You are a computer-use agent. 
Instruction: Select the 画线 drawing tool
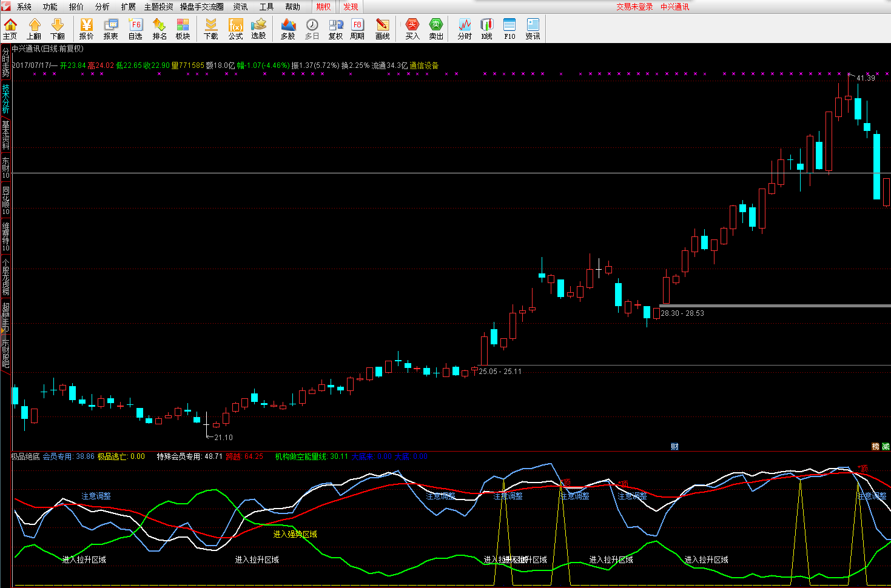click(x=382, y=28)
